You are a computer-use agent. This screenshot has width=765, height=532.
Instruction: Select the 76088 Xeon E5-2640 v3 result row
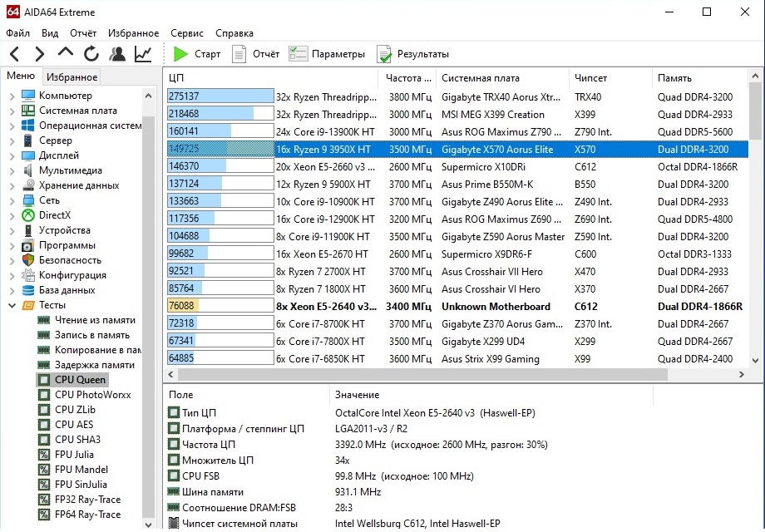[457, 306]
